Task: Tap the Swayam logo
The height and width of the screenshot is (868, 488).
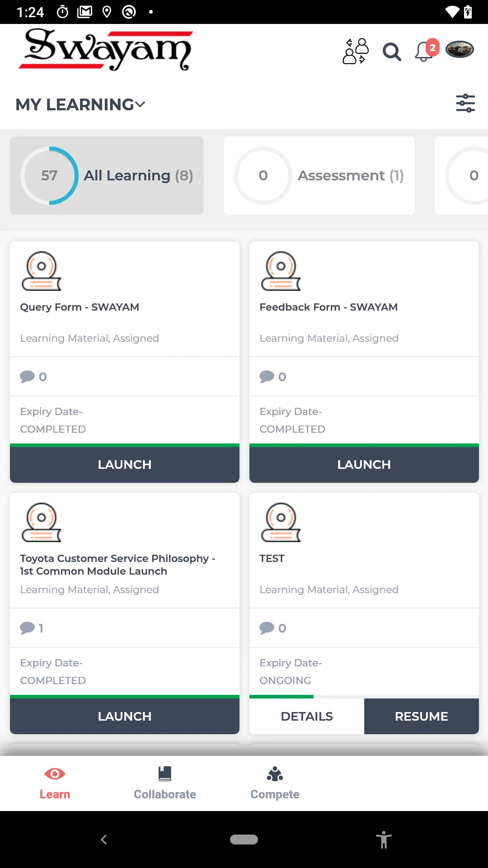Action: coord(106,50)
